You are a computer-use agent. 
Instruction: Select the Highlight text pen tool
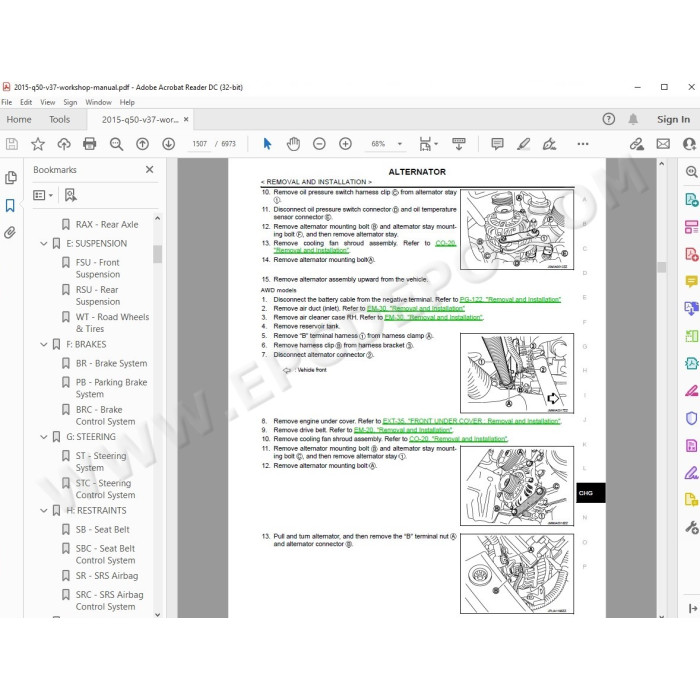523,144
